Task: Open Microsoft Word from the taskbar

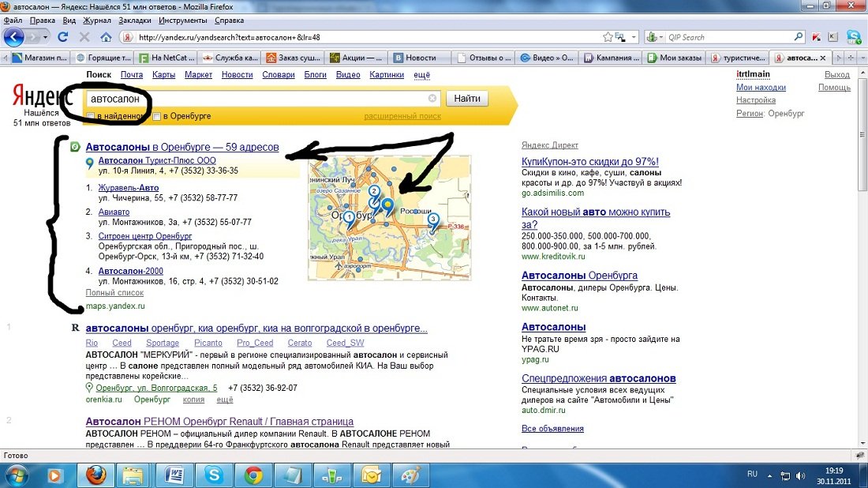Action: tap(174, 475)
